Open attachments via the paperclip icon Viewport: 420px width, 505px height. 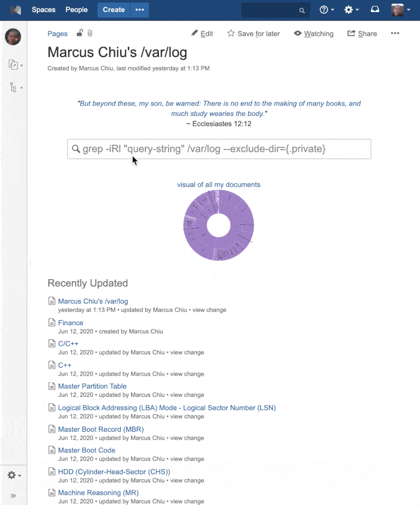(90, 33)
